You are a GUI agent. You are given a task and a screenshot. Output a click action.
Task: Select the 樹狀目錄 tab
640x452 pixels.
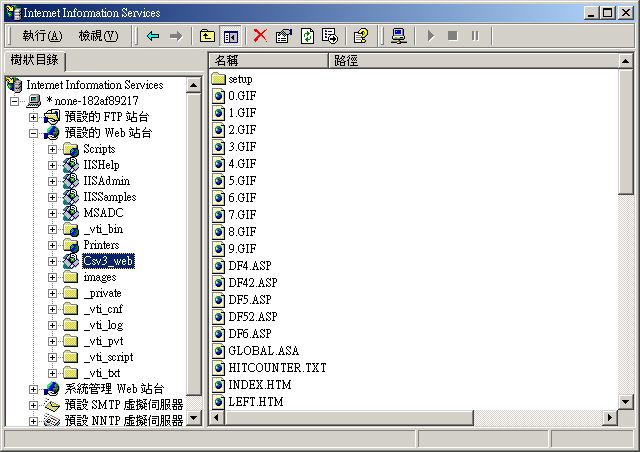(x=35, y=60)
